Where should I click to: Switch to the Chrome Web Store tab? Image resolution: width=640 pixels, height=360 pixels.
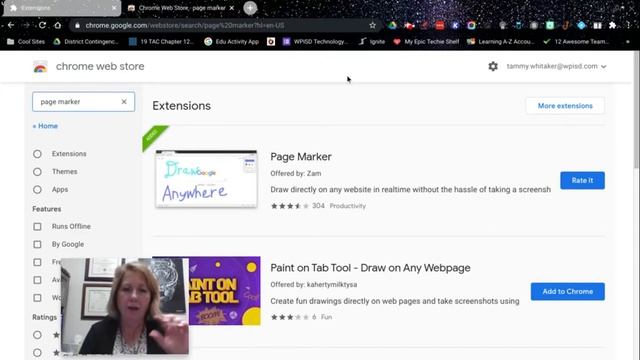click(181, 8)
